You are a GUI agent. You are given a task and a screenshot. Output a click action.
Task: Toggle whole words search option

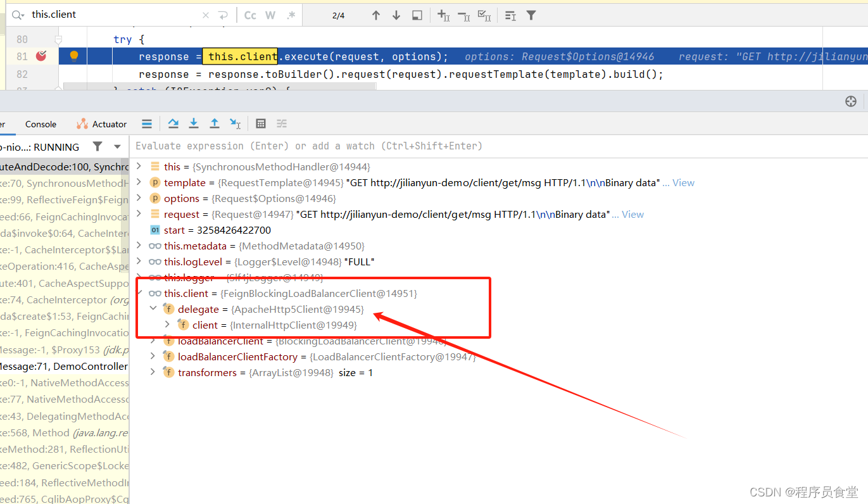(270, 15)
